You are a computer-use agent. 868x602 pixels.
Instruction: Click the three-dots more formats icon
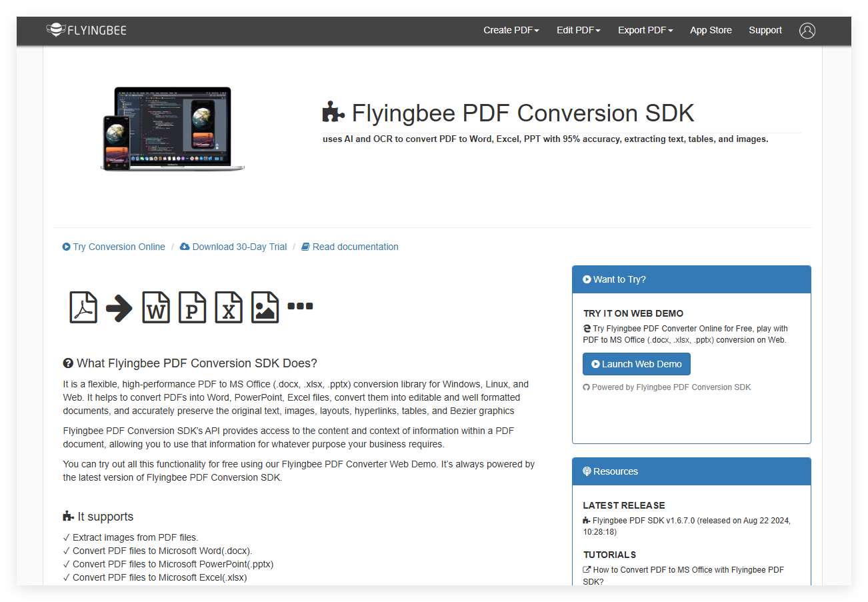300,307
